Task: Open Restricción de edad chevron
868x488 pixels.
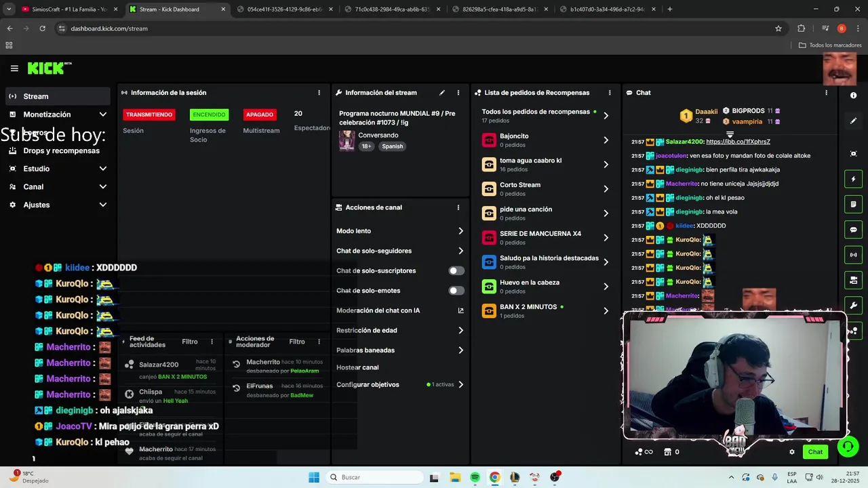Action: (460, 331)
